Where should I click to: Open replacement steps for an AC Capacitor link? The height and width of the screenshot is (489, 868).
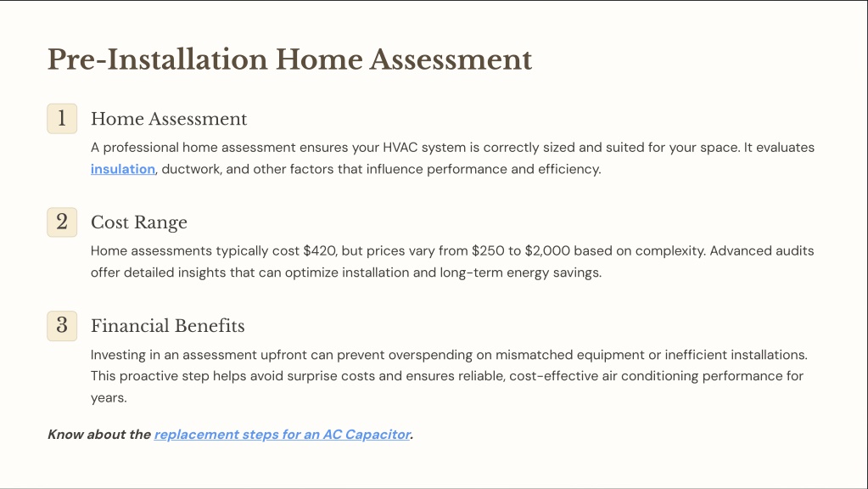coord(283,435)
